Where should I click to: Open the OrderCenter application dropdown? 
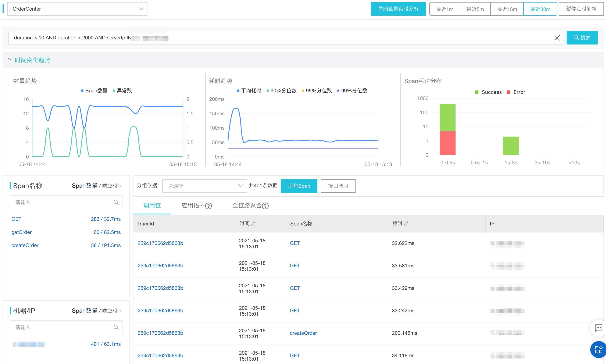coord(77,9)
